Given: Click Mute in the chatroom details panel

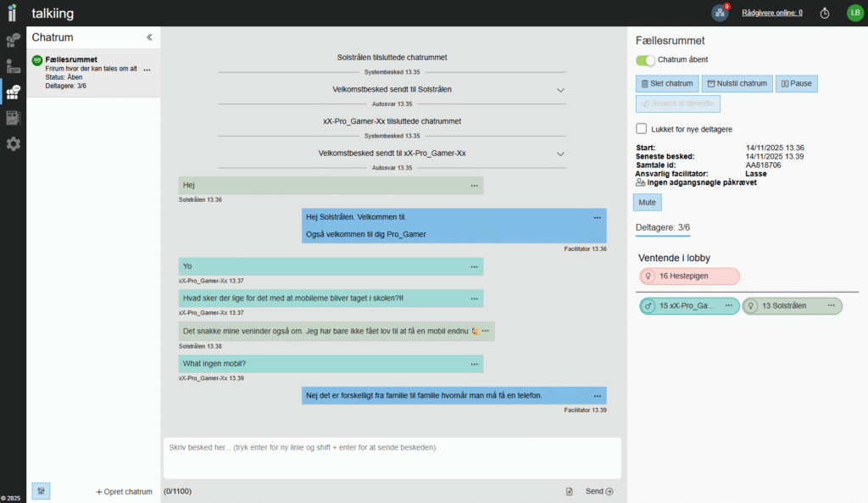Looking at the screenshot, I should [647, 203].
